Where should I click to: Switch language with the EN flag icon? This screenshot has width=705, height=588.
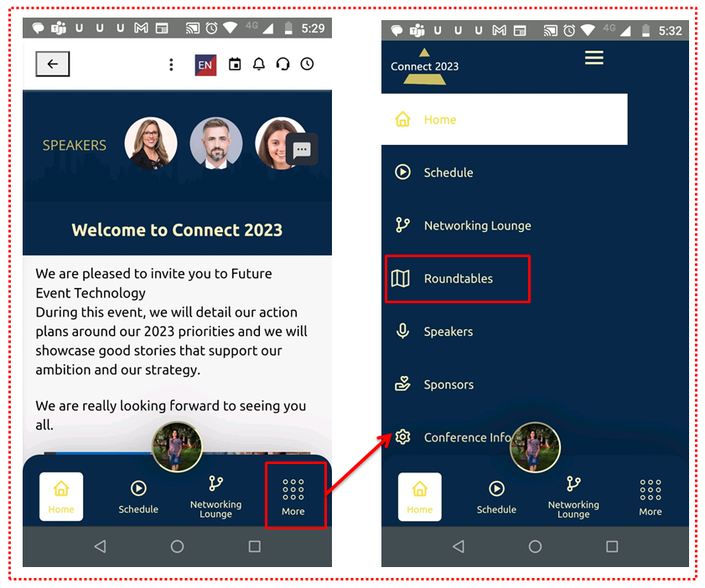(x=205, y=64)
